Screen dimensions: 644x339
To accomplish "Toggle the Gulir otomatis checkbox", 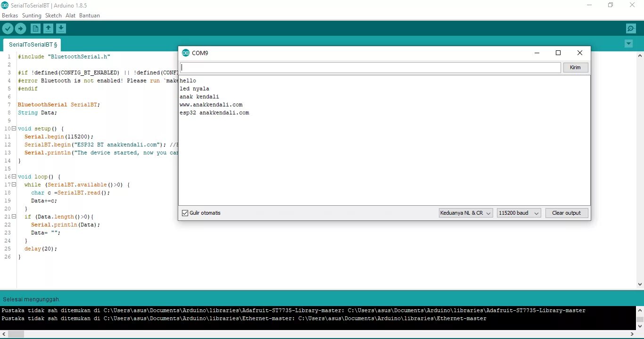I will tap(185, 213).
